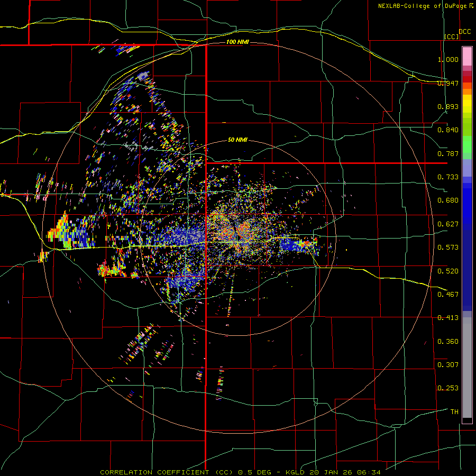The height and width of the screenshot is (476, 476).
Task: Click the 0.947 value on the color scale
Action: click(448, 83)
